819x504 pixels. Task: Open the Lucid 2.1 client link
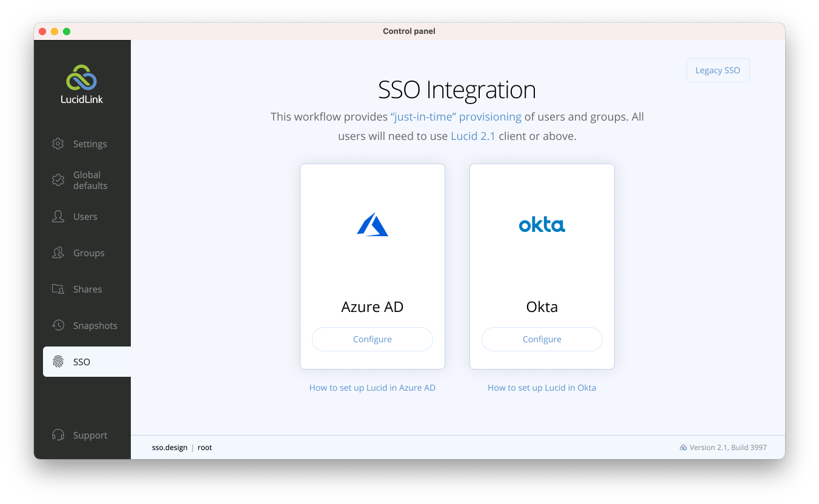[473, 136]
